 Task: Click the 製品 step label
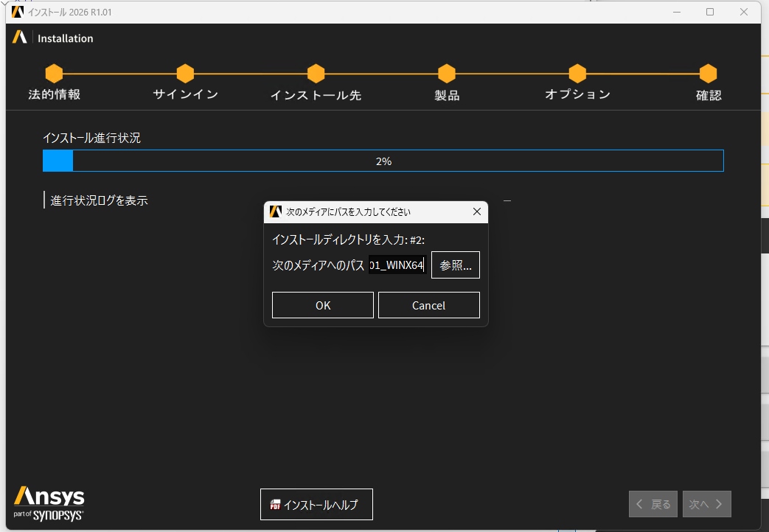tap(447, 95)
